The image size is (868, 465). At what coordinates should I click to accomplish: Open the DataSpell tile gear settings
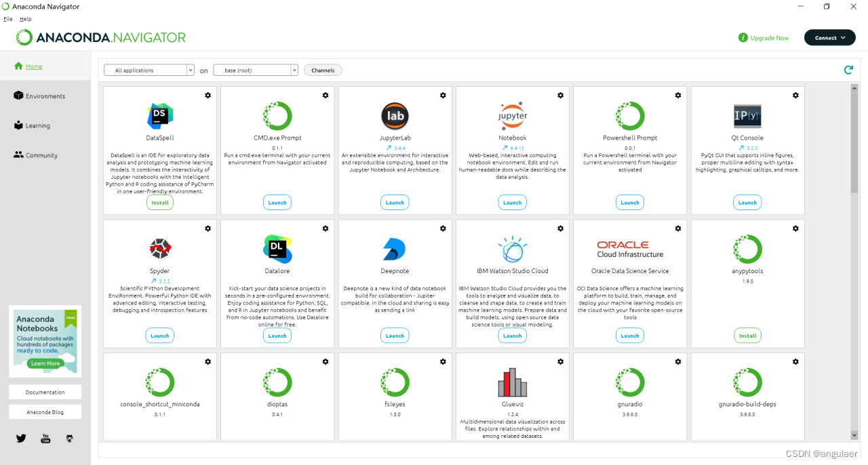tap(208, 96)
